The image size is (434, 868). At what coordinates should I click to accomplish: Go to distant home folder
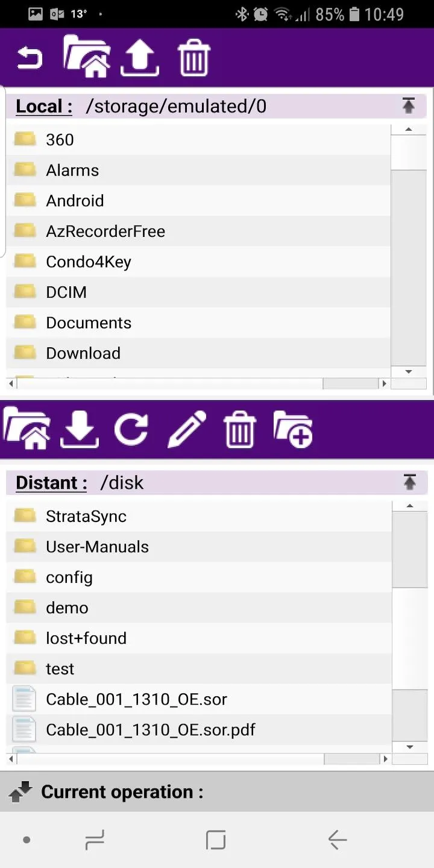click(27, 429)
